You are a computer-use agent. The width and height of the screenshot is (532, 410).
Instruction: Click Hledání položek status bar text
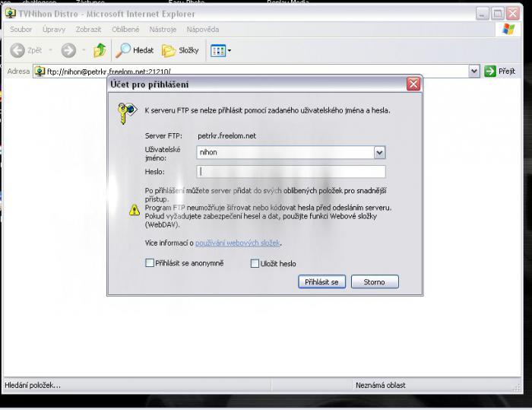click(33, 385)
